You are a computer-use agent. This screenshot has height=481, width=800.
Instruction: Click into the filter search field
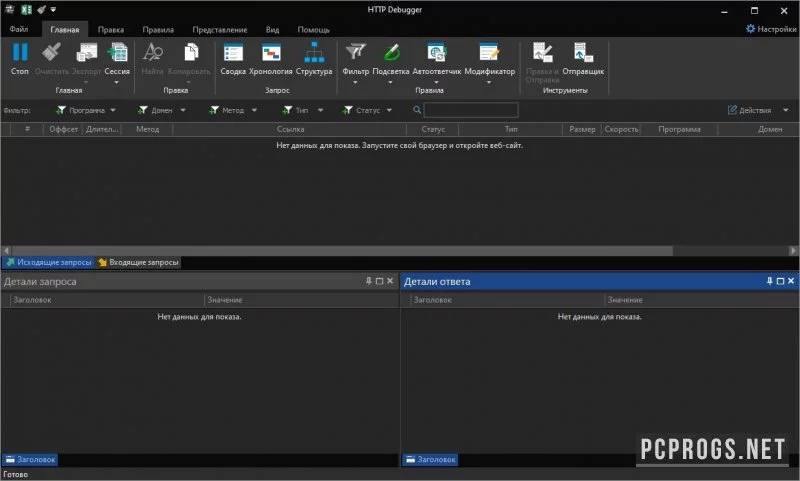471,110
